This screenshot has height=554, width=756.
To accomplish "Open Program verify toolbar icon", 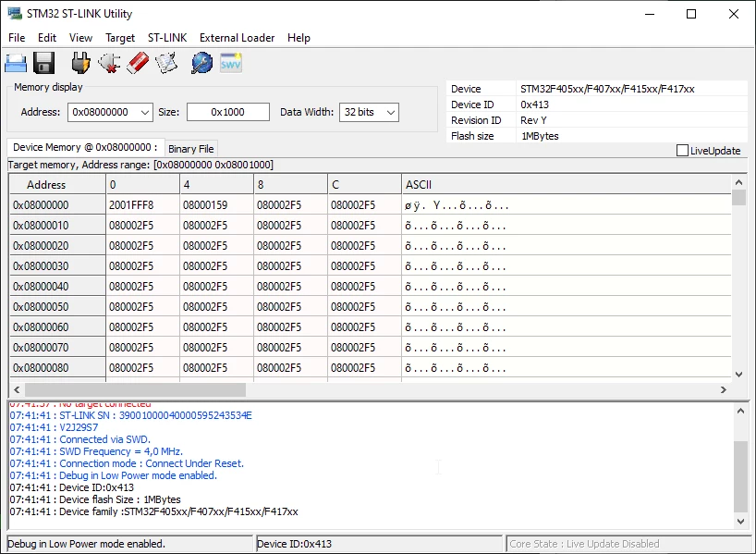I will pyautogui.click(x=166, y=63).
